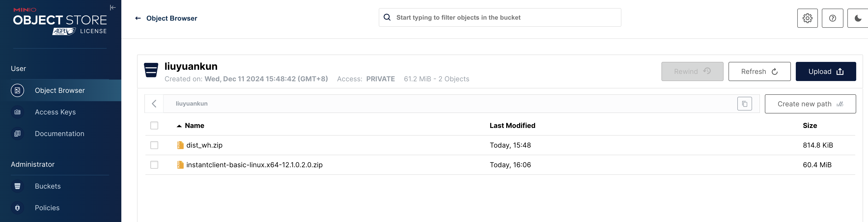Select all objects checkbox in header

pyautogui.click(x=154, y=126)
